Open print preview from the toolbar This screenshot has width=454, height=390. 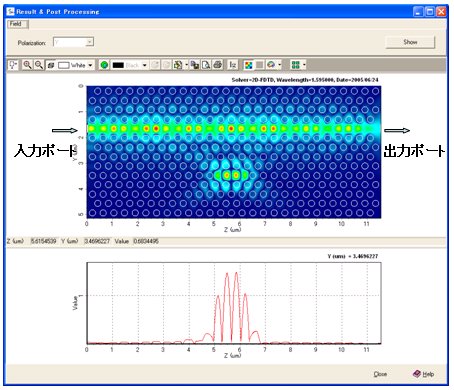(x=206, y=65)
